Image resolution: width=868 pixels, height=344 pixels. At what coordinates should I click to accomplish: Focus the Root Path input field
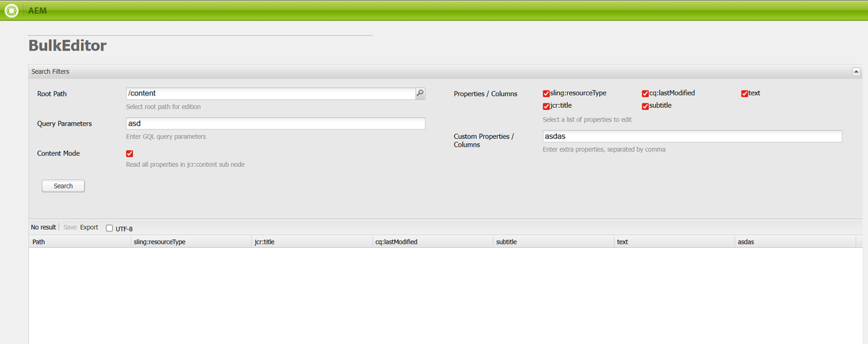click(271, 93)
